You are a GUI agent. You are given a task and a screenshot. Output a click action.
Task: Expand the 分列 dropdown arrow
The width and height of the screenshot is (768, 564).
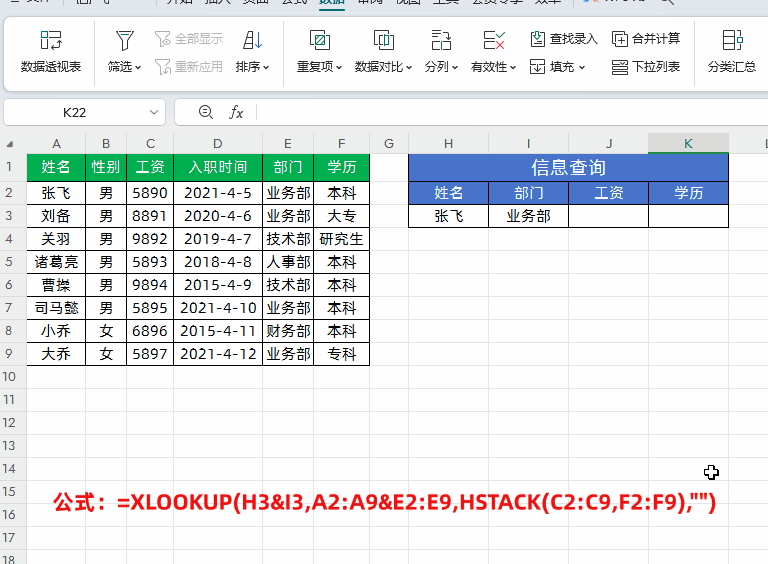(455, 68)
